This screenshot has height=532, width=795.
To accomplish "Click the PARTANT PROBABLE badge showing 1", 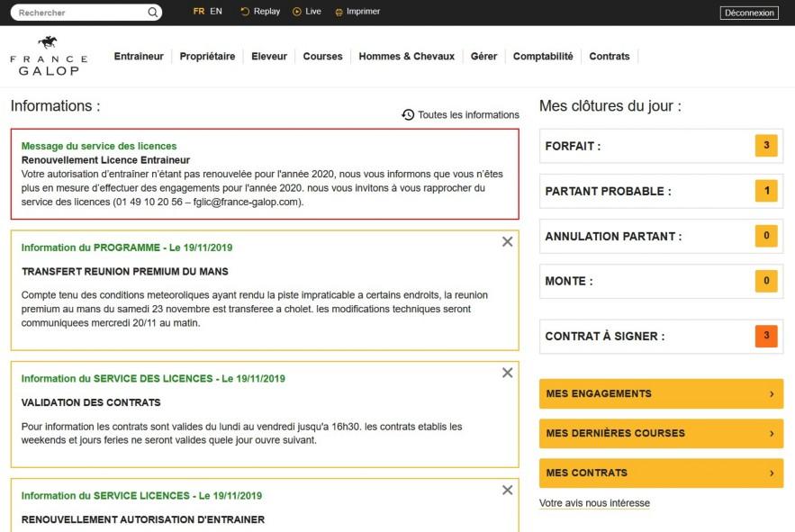I will (x=767, y=191).
